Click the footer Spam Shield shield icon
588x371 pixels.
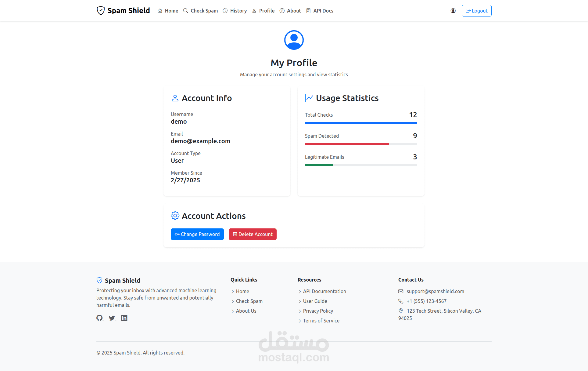tap(99, 280)
